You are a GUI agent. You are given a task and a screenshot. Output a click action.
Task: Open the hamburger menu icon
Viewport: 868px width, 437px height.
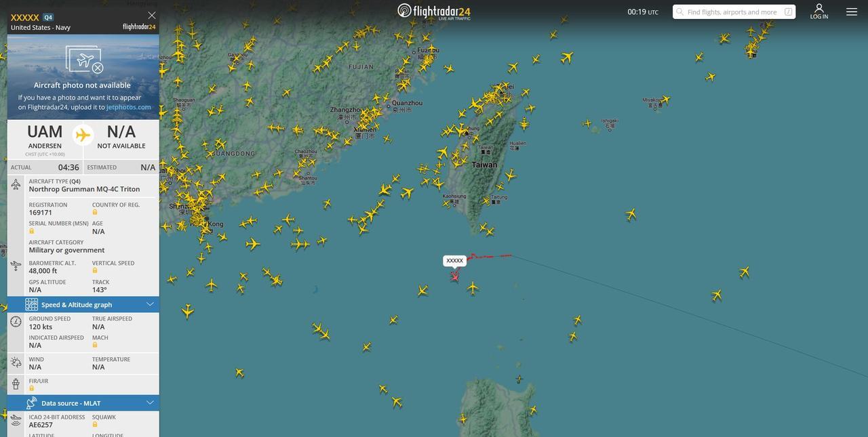tap(852, 12)
